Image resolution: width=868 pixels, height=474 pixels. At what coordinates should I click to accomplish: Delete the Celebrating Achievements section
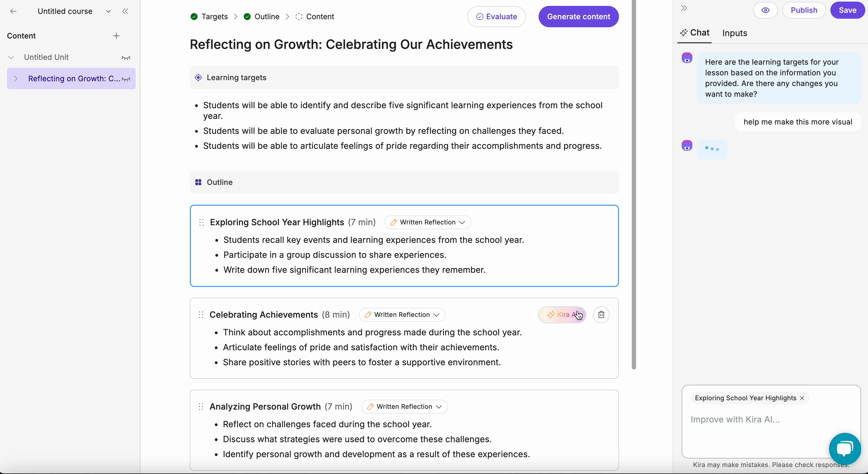[x=601, y=315]
